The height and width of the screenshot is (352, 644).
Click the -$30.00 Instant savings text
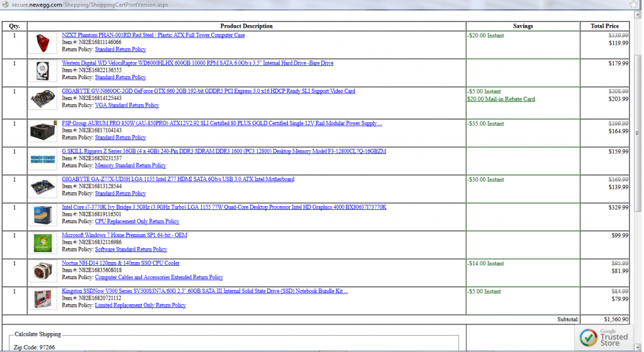click(486, 180)
